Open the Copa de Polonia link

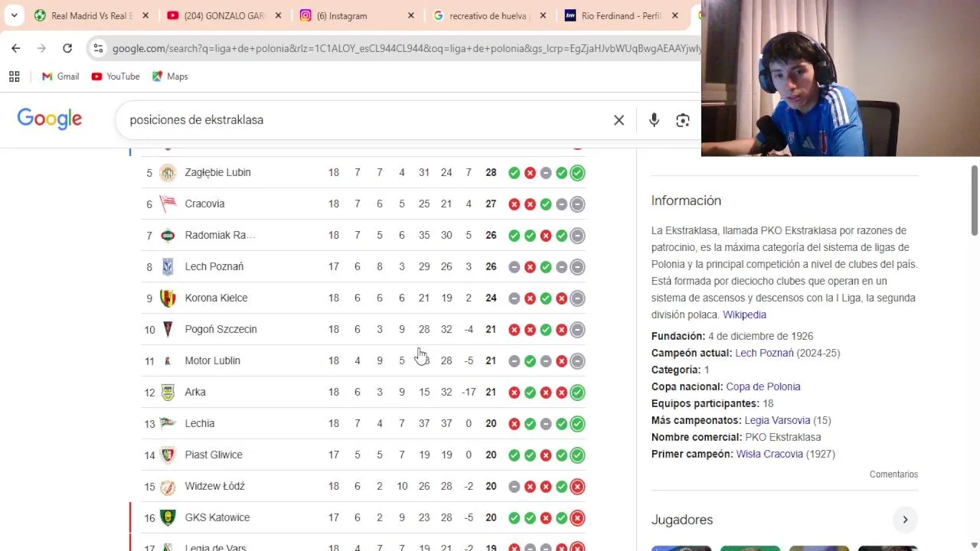coord(763,386)
